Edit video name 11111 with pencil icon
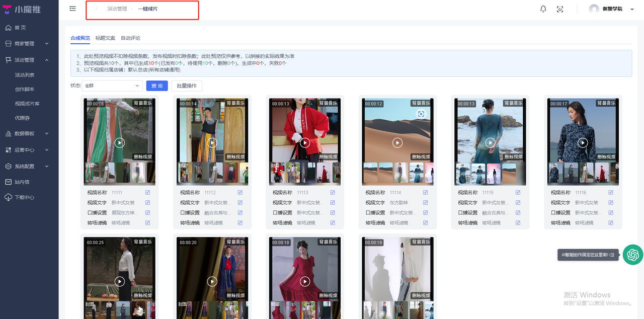This screenshot has height=319, width=644. (147, 193)
